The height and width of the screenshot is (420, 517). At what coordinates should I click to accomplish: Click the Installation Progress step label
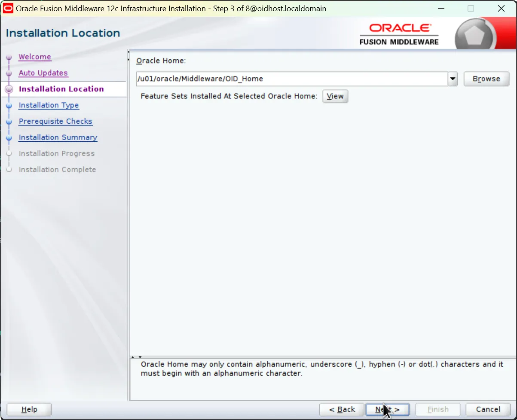[57, 153]
